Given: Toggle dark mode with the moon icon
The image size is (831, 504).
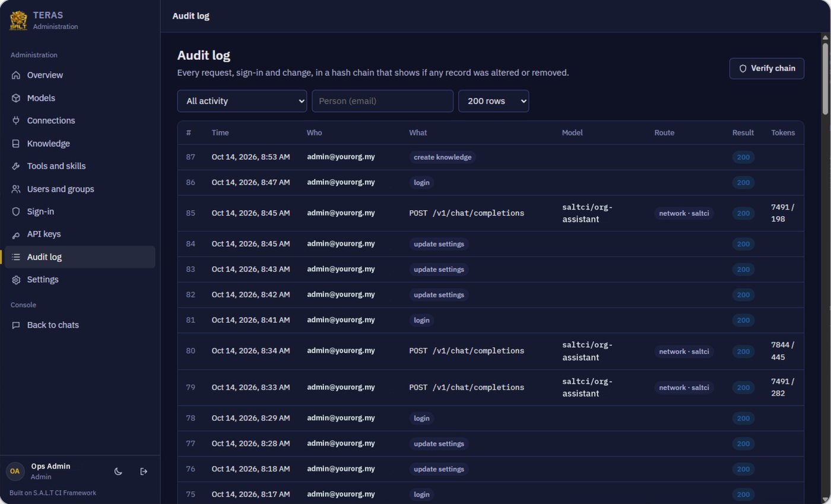Looking at the screenshot, I should click(x=118, y=471).
